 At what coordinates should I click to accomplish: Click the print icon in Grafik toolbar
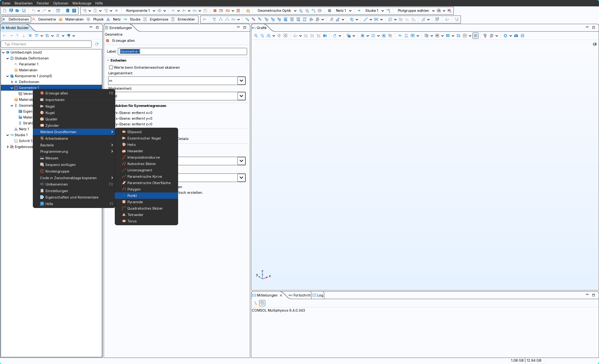pos(522,36)
